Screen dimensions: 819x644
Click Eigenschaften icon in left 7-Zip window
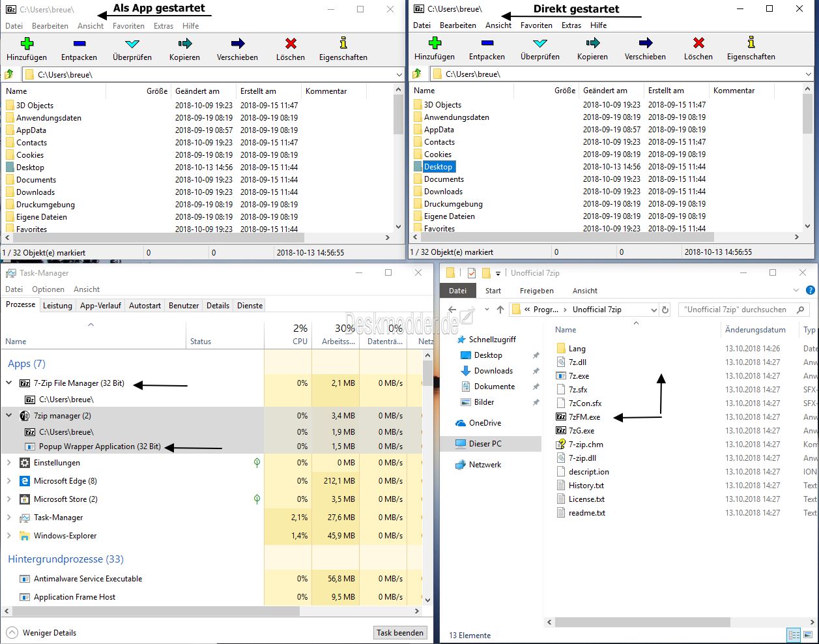tap(343, 44)
